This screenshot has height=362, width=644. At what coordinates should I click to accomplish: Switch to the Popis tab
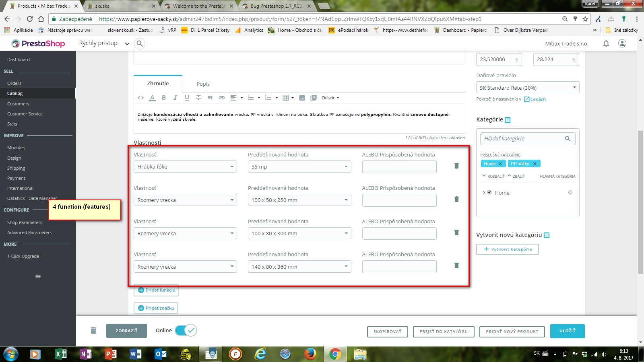point(203,84)
